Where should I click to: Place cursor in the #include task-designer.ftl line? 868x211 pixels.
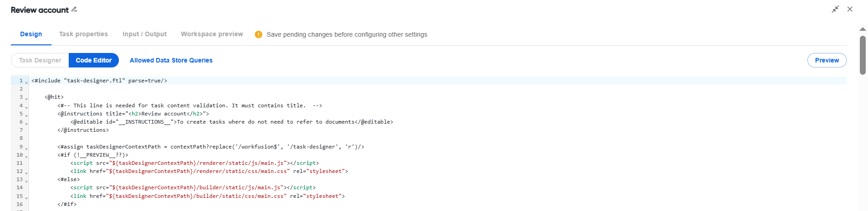(99, 81)
